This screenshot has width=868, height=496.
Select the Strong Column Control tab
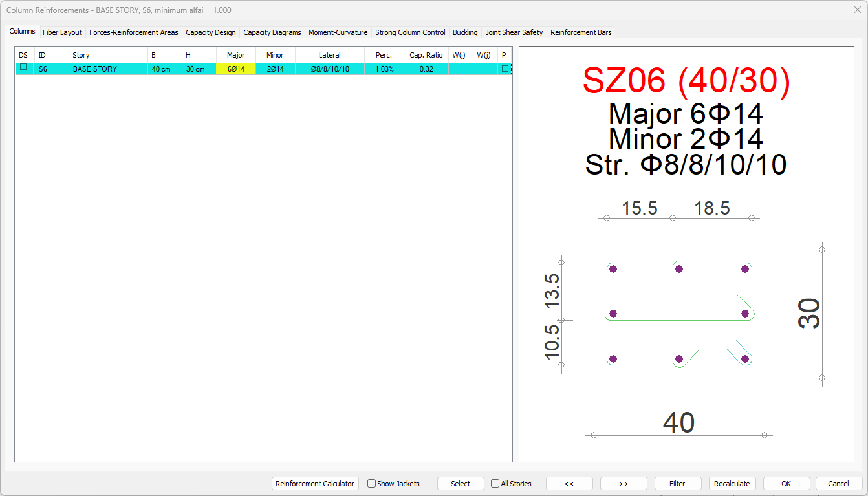(x=410, y=32)
